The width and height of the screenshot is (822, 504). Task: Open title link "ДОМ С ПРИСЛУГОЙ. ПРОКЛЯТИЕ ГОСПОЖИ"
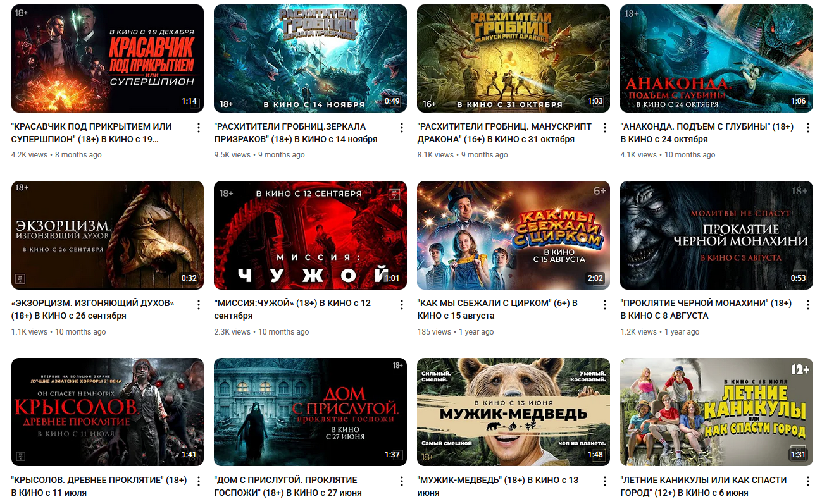click(289, 486)
